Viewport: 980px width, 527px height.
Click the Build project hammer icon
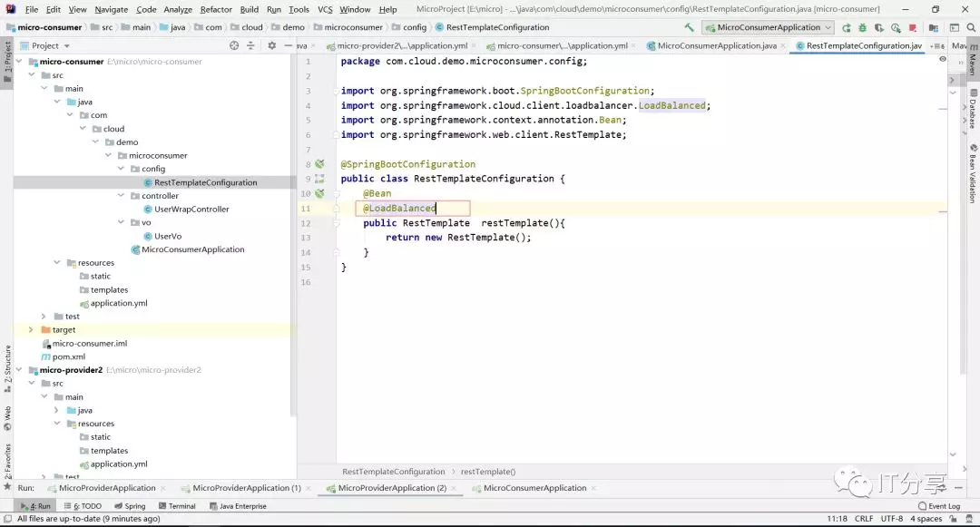689,27
